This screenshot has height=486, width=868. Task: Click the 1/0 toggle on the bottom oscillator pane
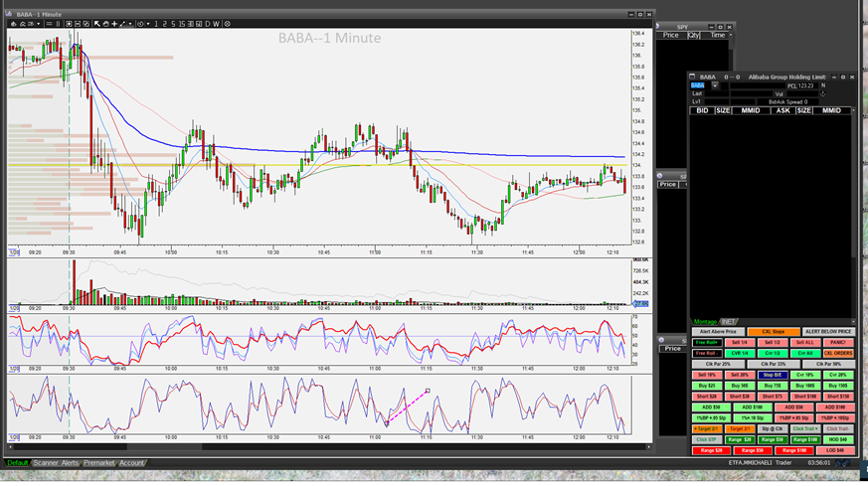click(x=14, y=437)
